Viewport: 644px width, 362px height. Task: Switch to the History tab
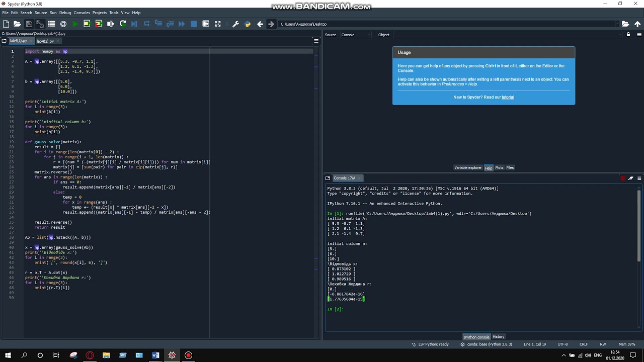499,336
